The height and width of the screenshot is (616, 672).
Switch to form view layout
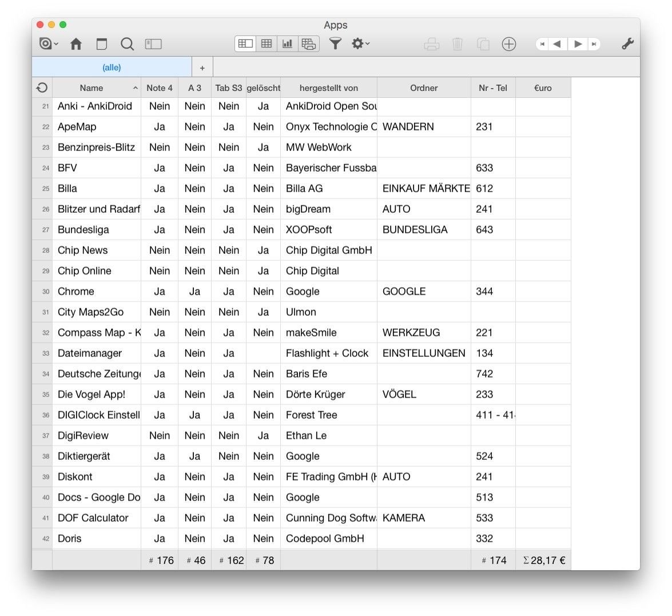click(245, 43)
